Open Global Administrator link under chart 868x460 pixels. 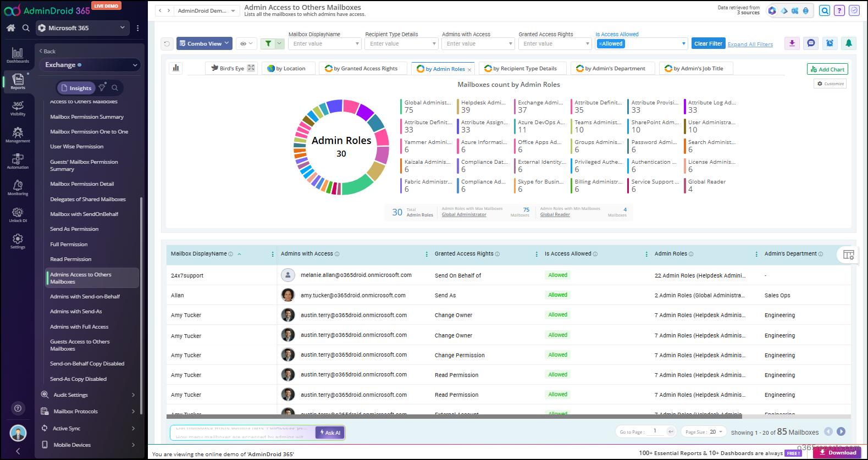pyautogui.click(x=464, y=214)
